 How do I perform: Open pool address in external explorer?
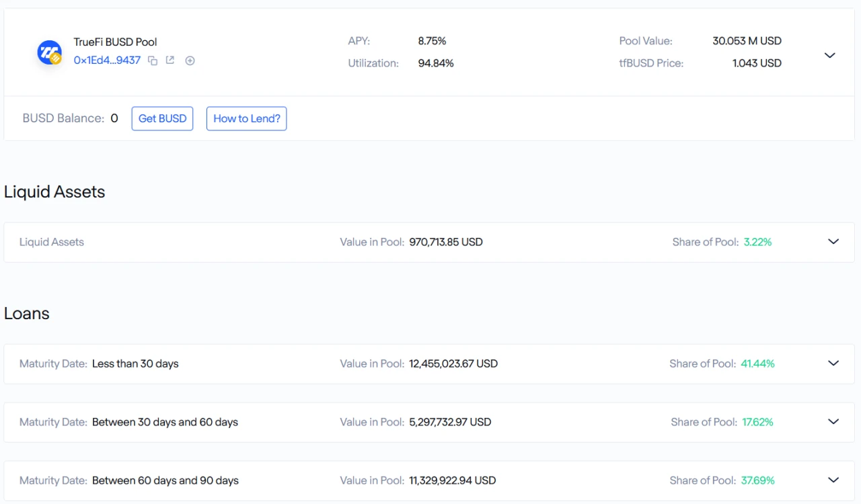click(170, 60)
